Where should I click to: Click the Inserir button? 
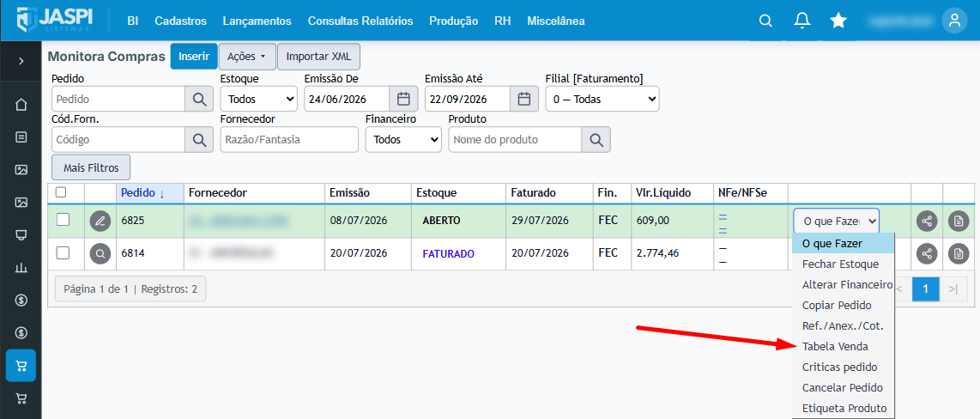[x=194, y=57]
